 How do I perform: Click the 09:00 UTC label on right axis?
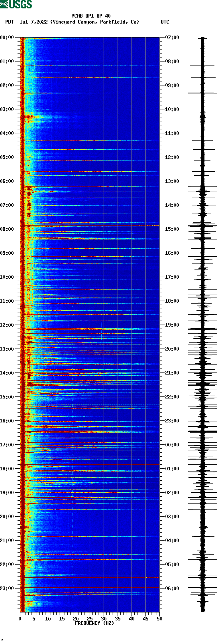pyautogui.click(x=172, y=85)
